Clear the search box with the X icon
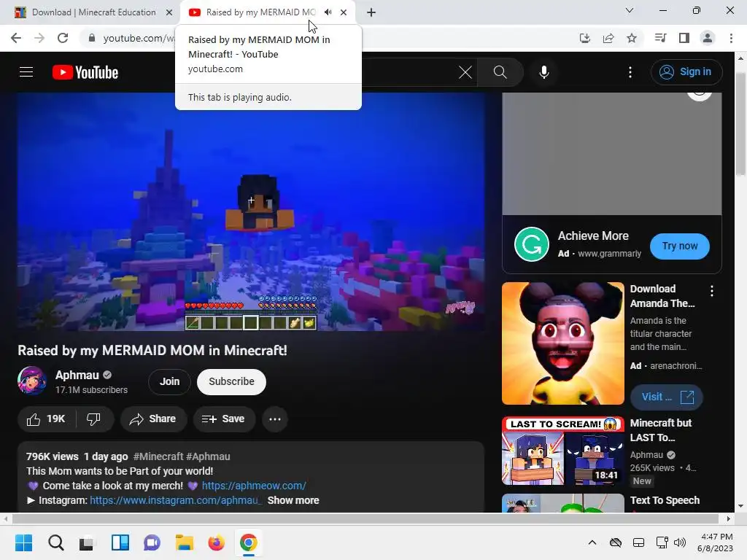This screenshot has width=747, height=560. (465, 72)
